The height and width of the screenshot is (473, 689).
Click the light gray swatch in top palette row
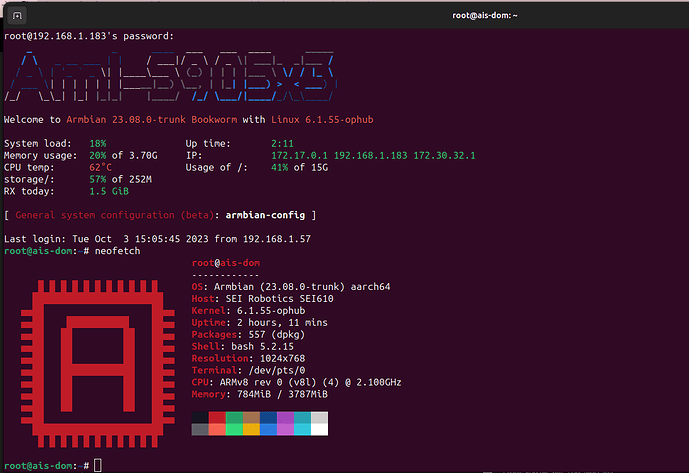click(319, 418)
